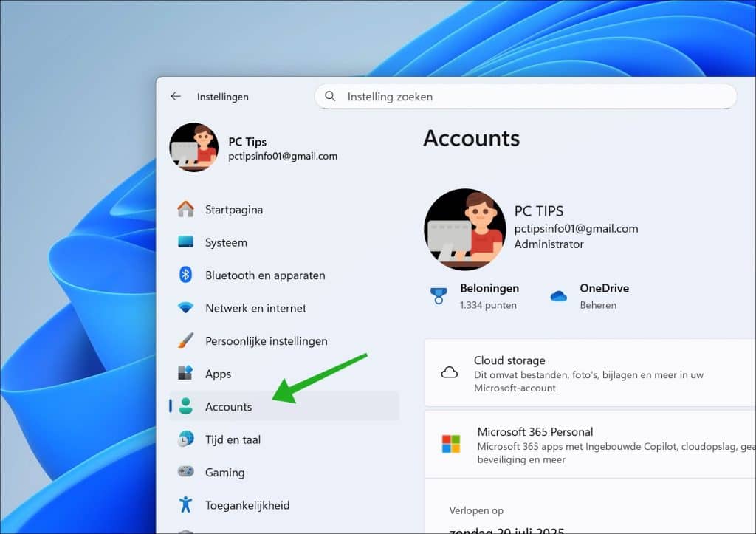Click the clock globe Tijd en taal icon
Image resolution: width=756 pixels, height=534 pixels.
[x=185, y=439]
